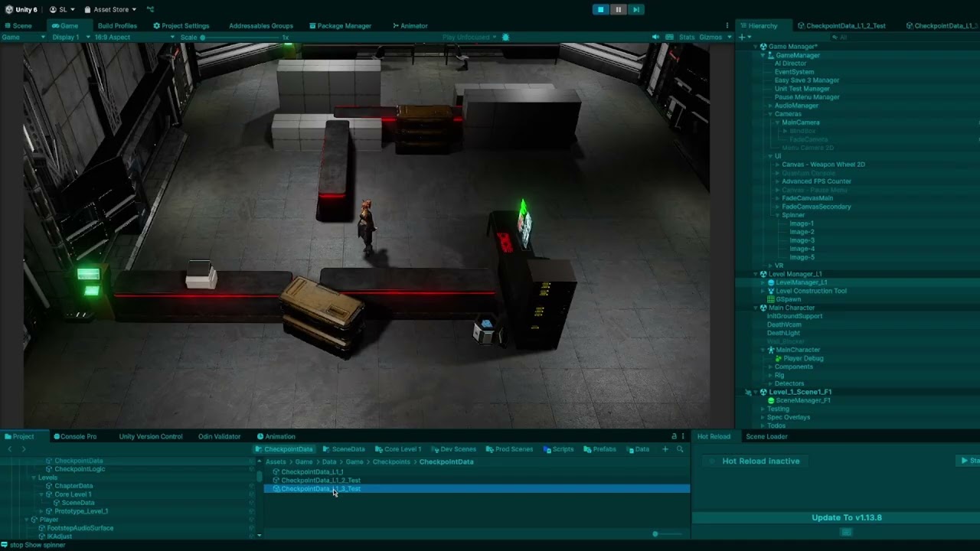Open the Asset Store dropdown
Viewport: 980px width, 551px height.
(x=110, y=9)
